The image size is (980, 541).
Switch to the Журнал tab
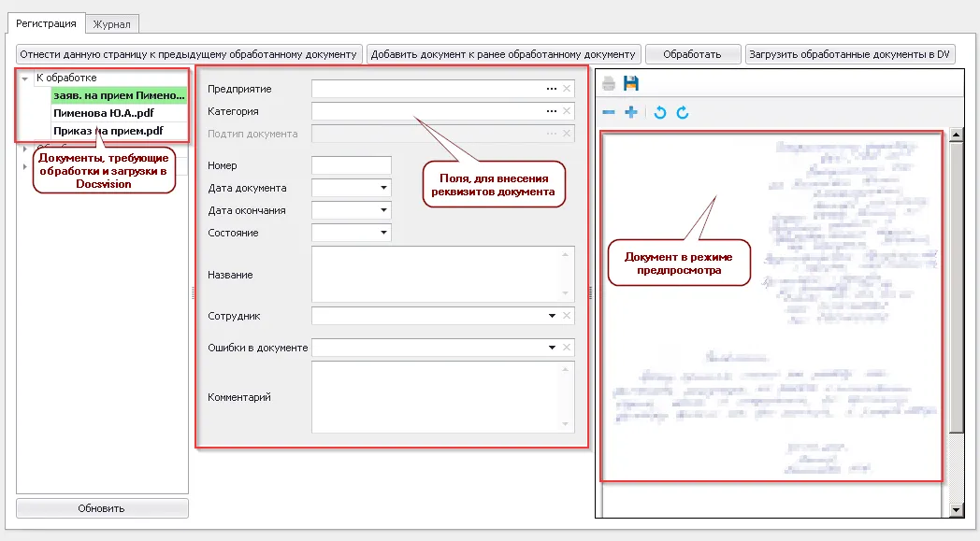[111, 23]
